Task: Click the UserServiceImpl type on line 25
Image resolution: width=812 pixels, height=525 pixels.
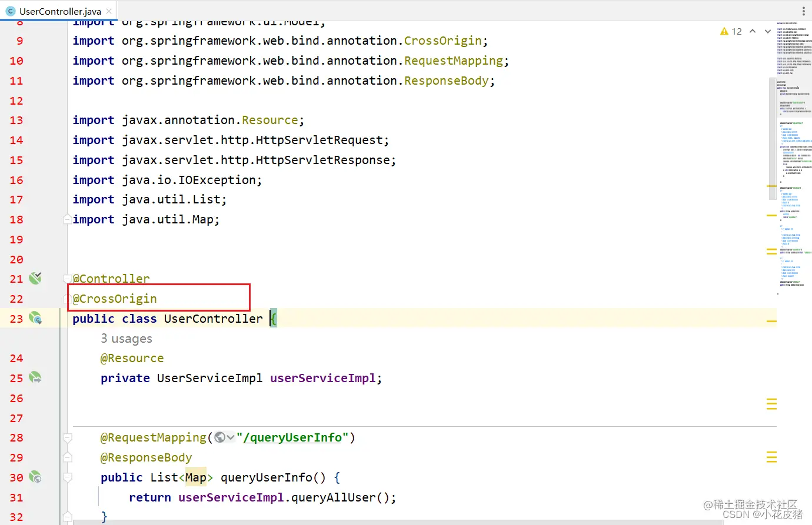Action: pos(210,378)
